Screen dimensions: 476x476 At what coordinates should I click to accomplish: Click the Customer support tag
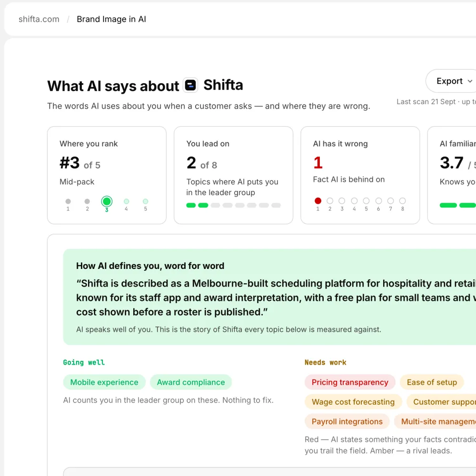(x=441, y=402)
